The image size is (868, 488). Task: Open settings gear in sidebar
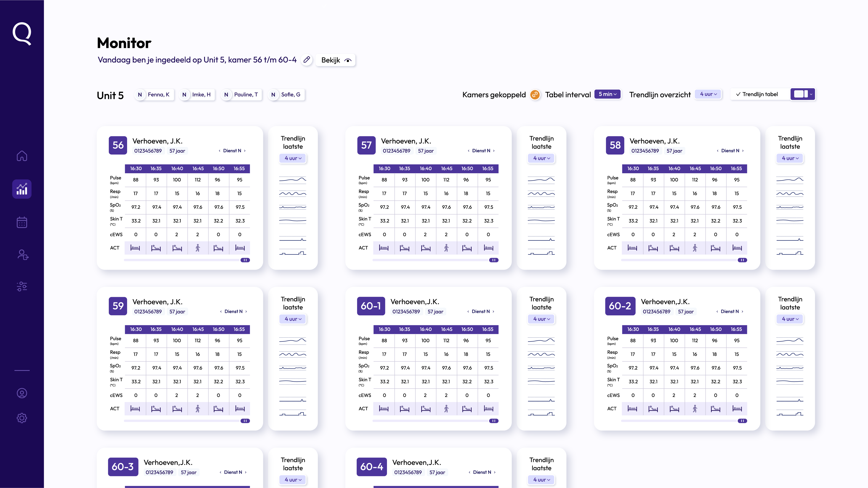coord(22,418)
